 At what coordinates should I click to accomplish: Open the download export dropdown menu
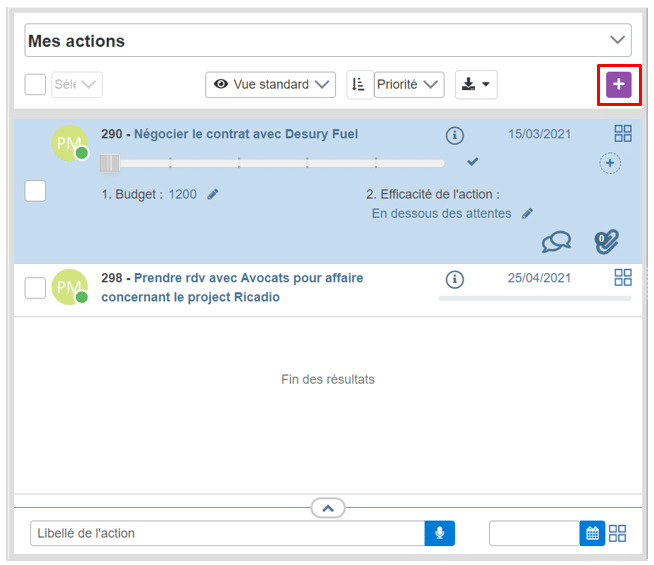pos(476,85)
